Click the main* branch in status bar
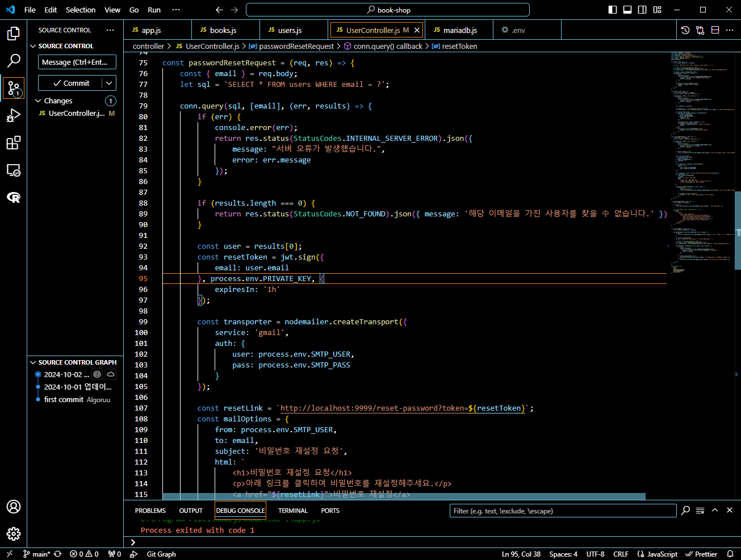 (x=36, y=554)
